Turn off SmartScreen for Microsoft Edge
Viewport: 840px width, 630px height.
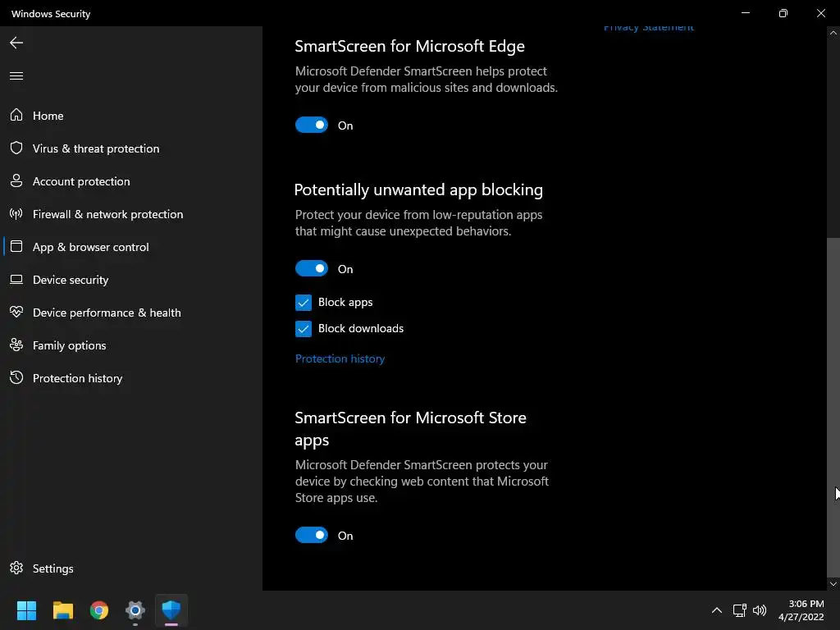coord(312,125)
